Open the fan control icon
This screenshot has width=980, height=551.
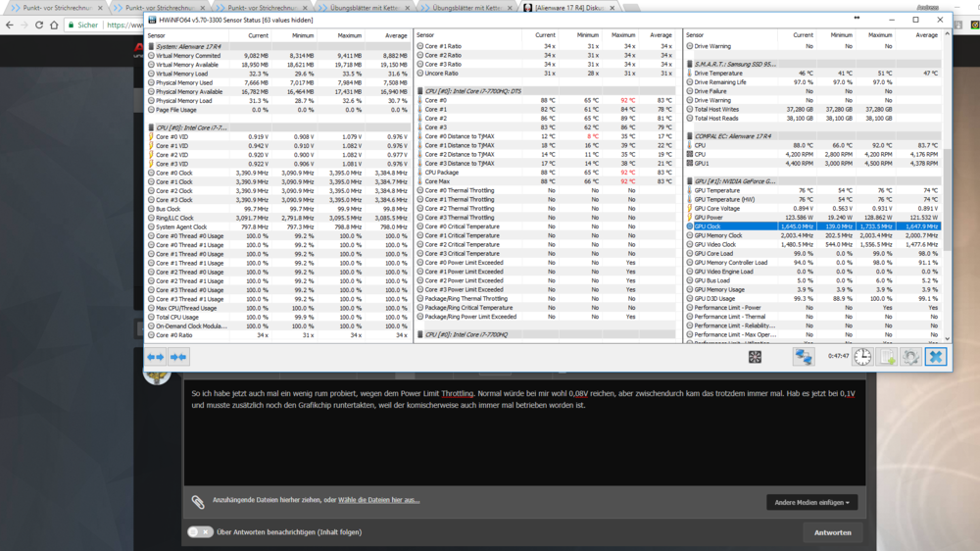(755, 357)
